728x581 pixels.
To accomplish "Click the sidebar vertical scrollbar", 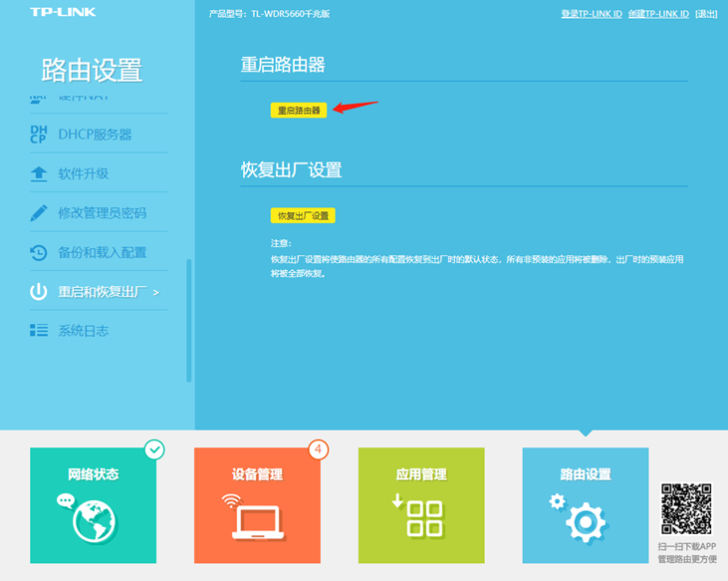I will tap(188, 319).
